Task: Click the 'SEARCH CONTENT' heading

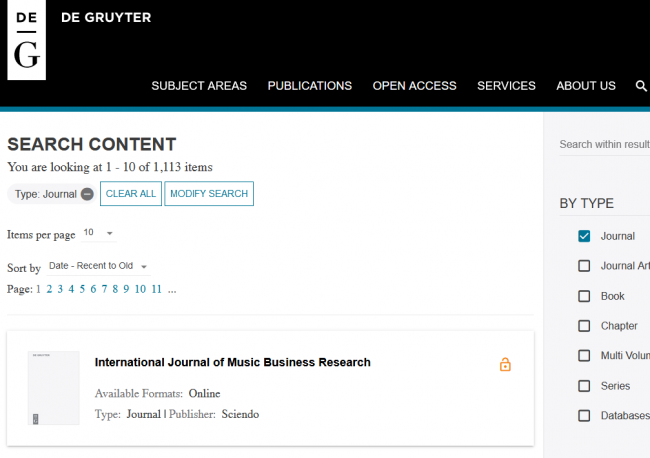Action: (92, 144)
